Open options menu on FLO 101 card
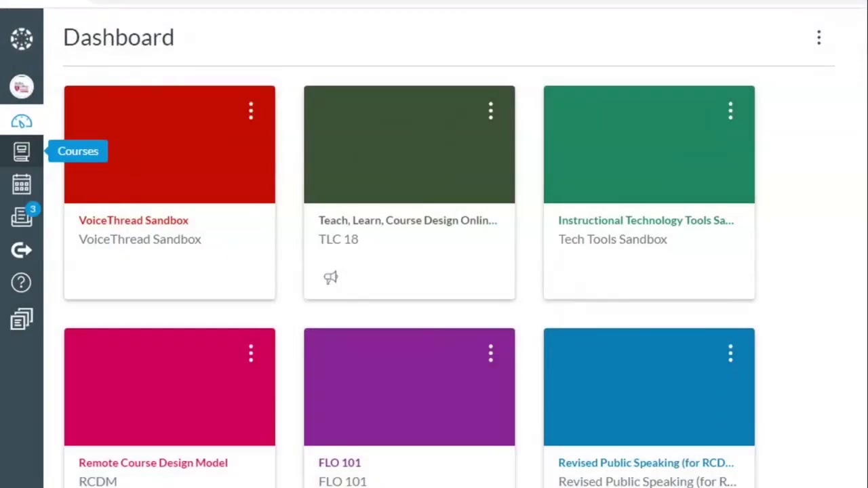 (490, 353)
